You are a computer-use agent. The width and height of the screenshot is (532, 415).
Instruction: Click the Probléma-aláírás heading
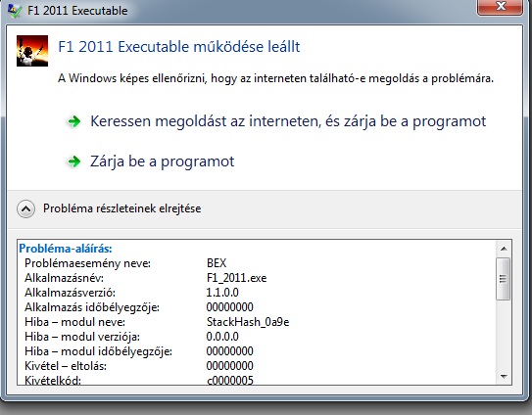point(66,249)
